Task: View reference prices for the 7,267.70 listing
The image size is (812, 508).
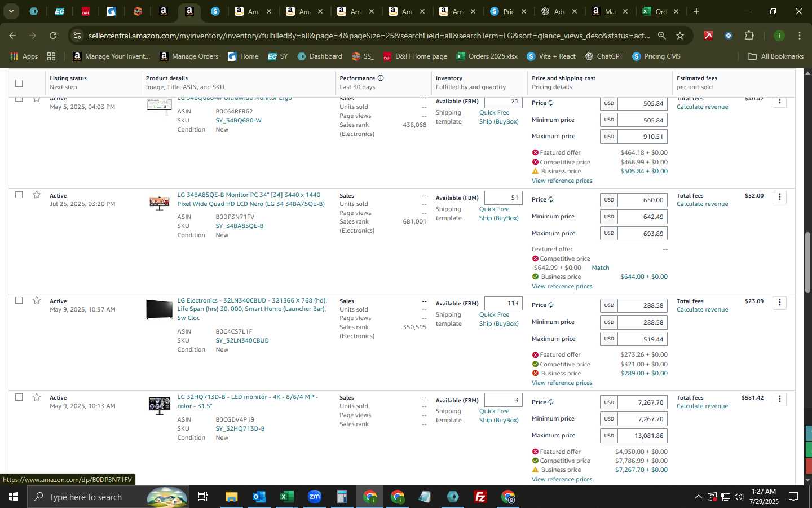Action: 562,479
